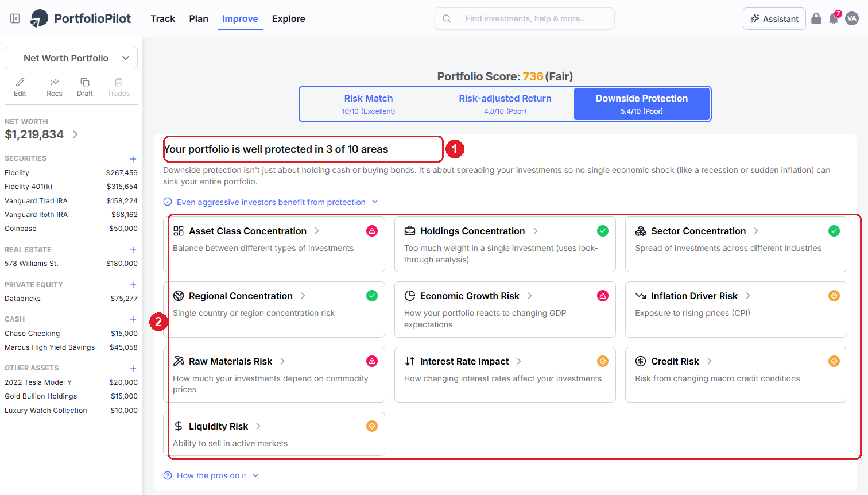Open the Edit pencil tool

coord(20,87)
